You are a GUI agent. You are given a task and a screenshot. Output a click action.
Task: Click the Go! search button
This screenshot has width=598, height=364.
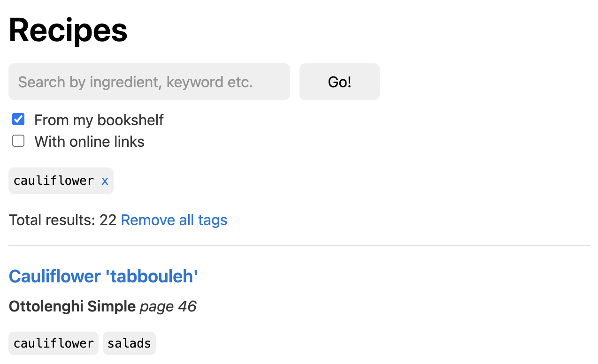tap(339, 81)
